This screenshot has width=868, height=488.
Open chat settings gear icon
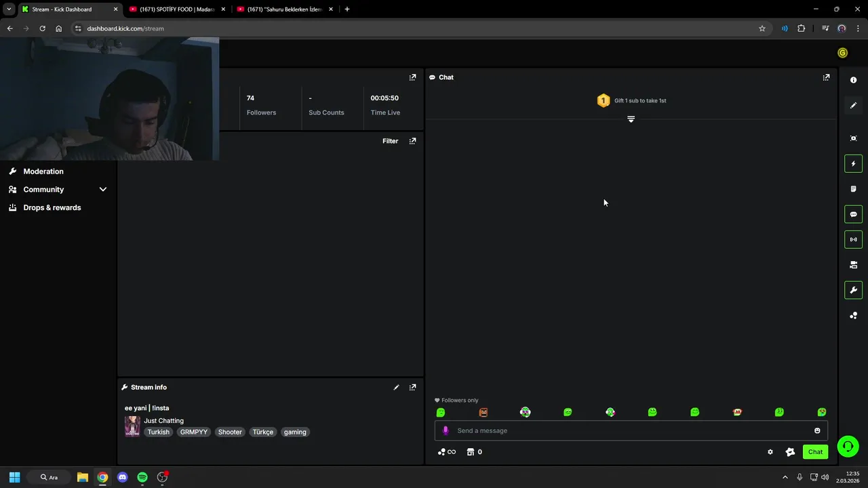click(x=770, y=452)
